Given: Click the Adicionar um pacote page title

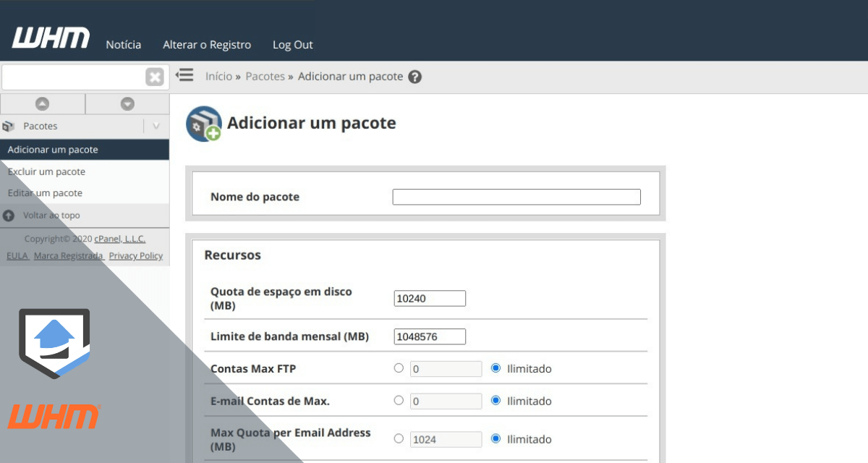Looking at the screenshot, I should coord(312,123).
